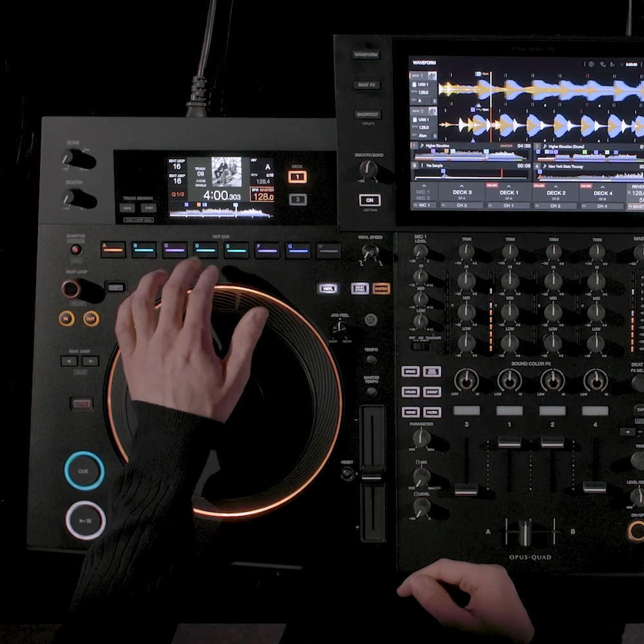Tap the Loop OUT button

pyautogui.click(x=91, y=319)
